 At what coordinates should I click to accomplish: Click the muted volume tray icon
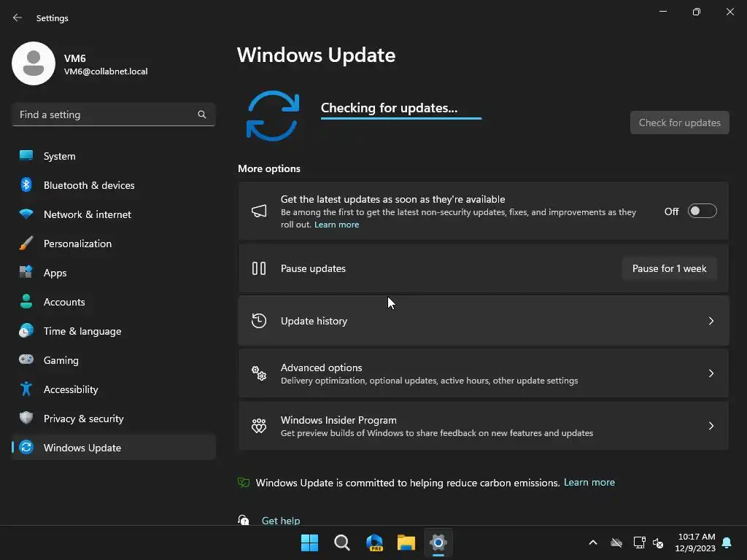click(659, 542)
